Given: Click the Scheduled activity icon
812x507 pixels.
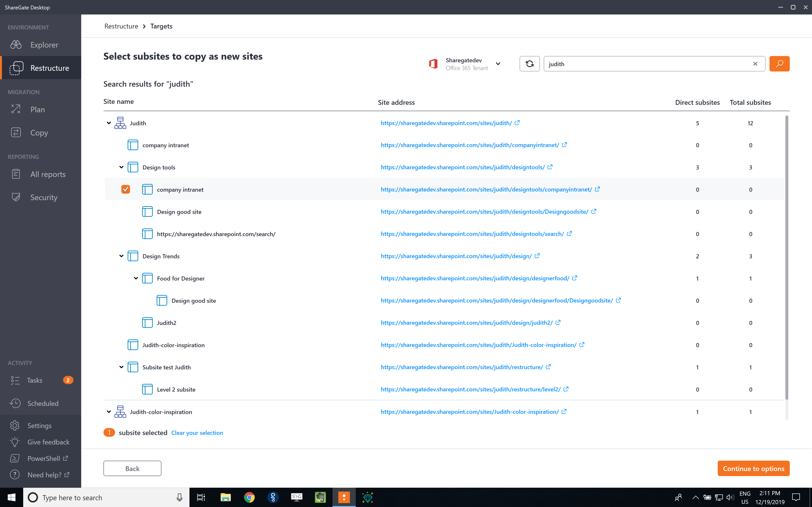Looking at the screenshot, I should tap(16, 403).
